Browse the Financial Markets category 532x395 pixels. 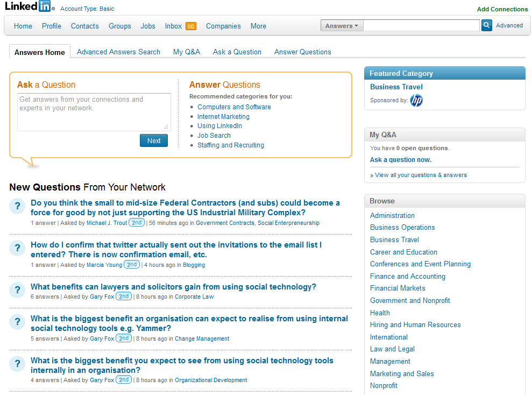398,288
